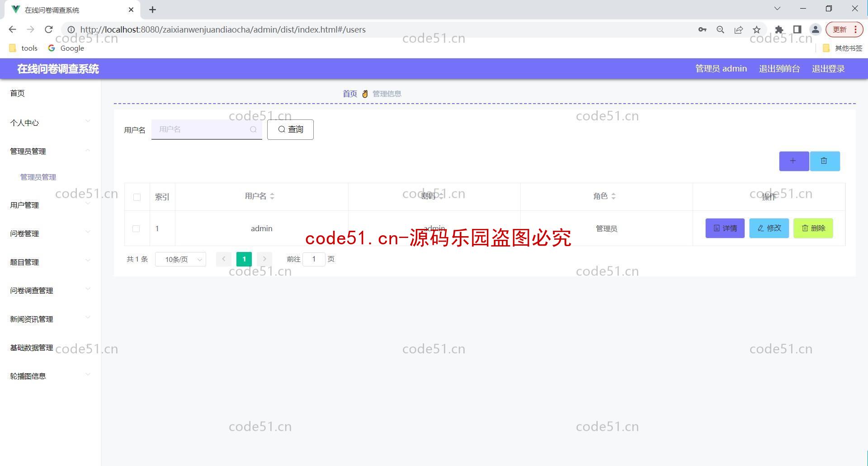868x466 pixels.
Task: Click the search magnifier inside username field
Action: click(x=253, y=129)
